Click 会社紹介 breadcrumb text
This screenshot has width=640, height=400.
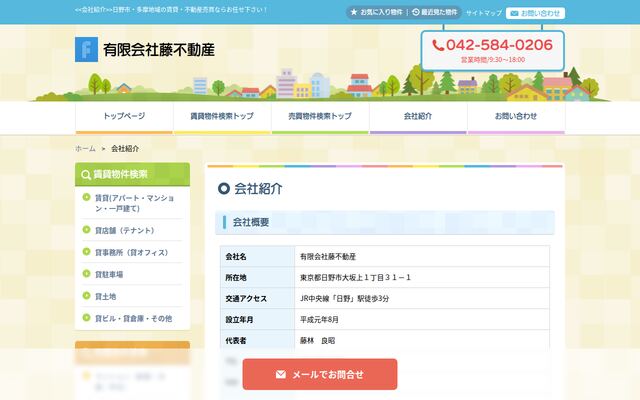tap(125, 149)
